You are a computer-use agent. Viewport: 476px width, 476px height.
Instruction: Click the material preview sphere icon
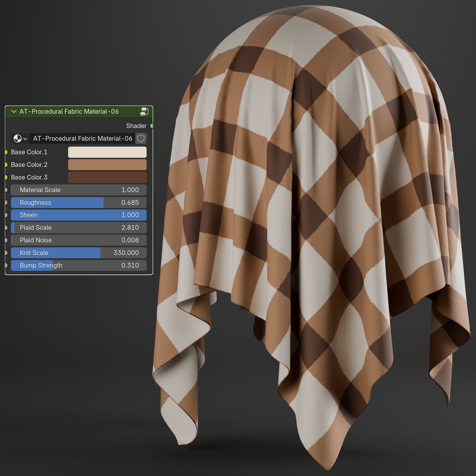(x=17, y=139)
